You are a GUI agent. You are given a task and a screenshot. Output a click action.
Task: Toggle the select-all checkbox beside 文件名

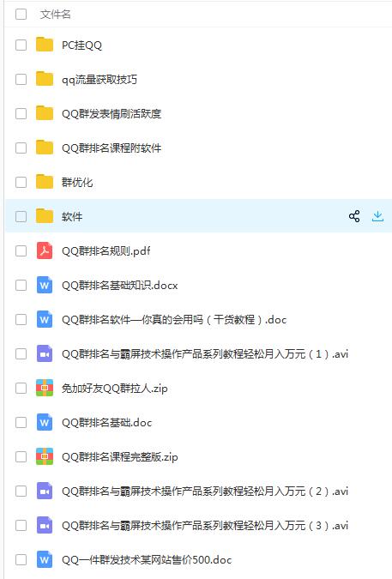point(21,14)
